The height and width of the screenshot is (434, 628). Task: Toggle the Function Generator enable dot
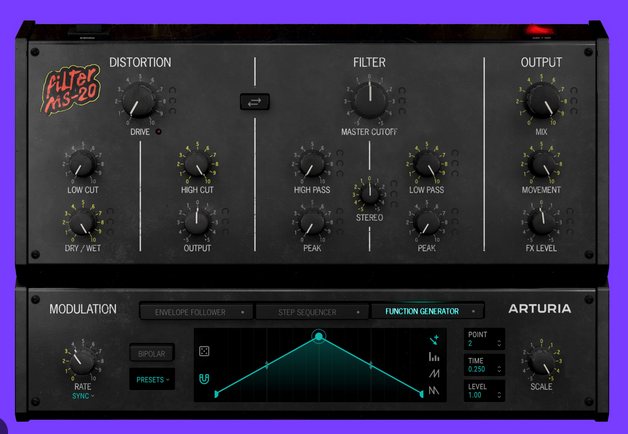point(473,311)
